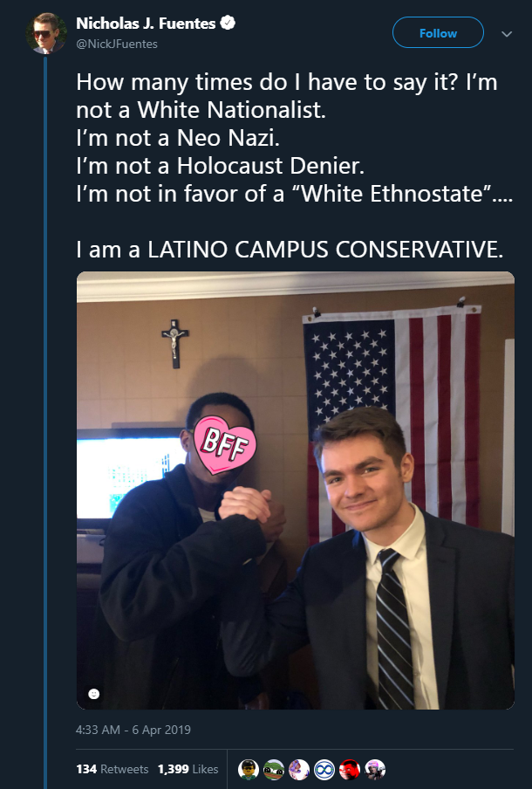The height and width of the screenshot is (789, 532).
Task: Open the pink-haired liker avatar
Action: (x=375, y=770)
